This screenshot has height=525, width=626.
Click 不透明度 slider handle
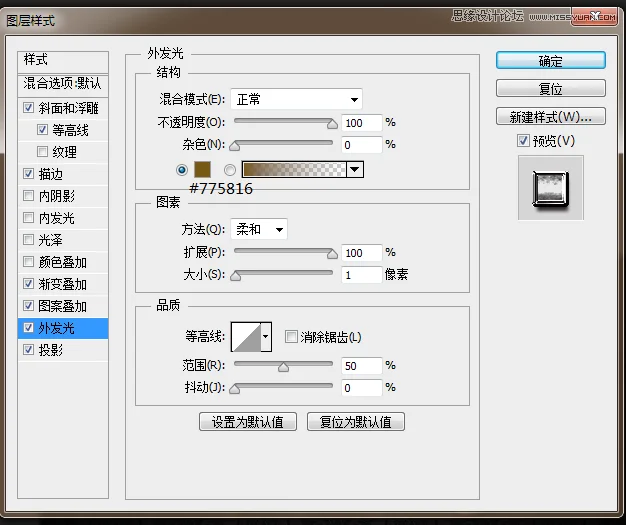coord(332,124)
